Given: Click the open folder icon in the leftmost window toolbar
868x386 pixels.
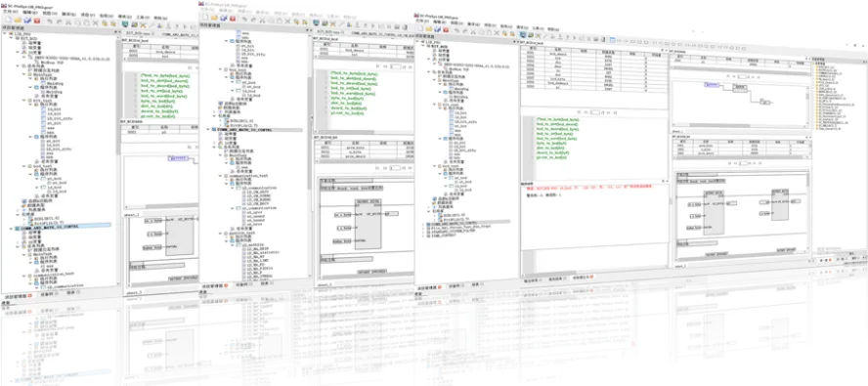Looking at the screenshot, I should pos(18,21).
